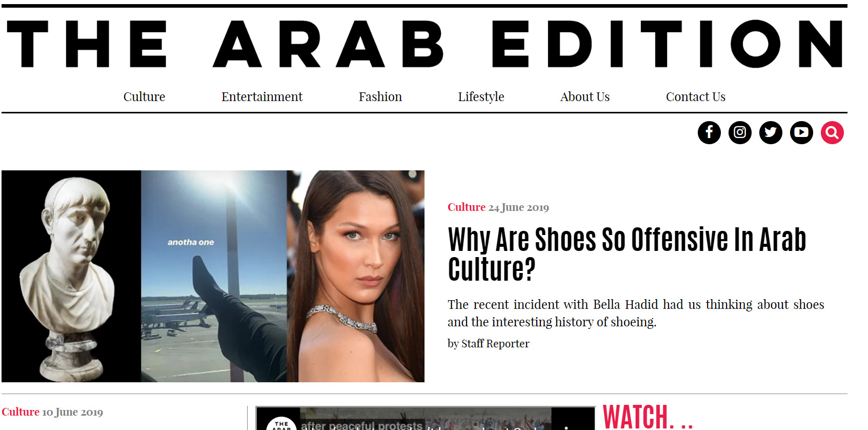Select the Fashion menu item

[380, 97]
